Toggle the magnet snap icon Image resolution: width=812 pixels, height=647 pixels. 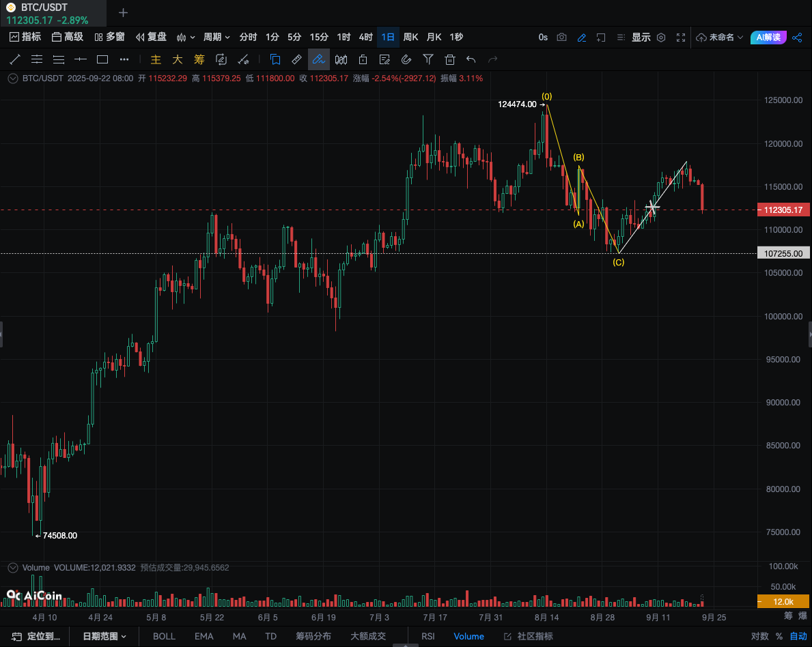406,59
